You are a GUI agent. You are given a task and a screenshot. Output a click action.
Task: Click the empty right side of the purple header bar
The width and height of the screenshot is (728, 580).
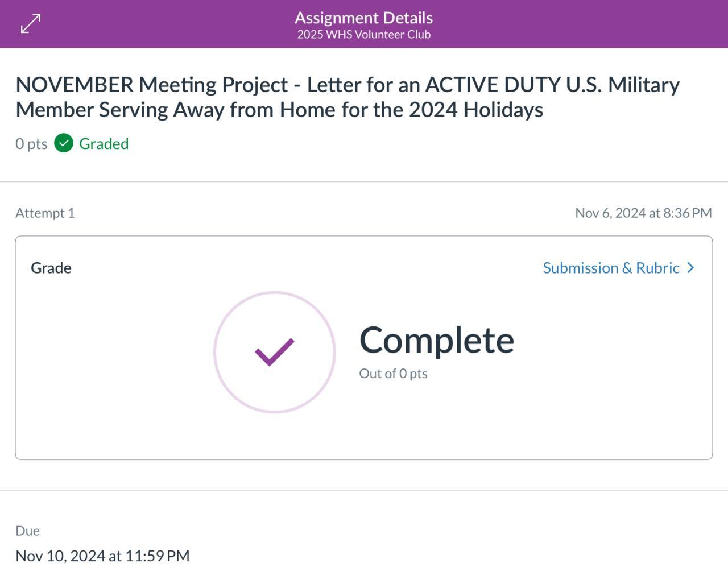(597, 24)
